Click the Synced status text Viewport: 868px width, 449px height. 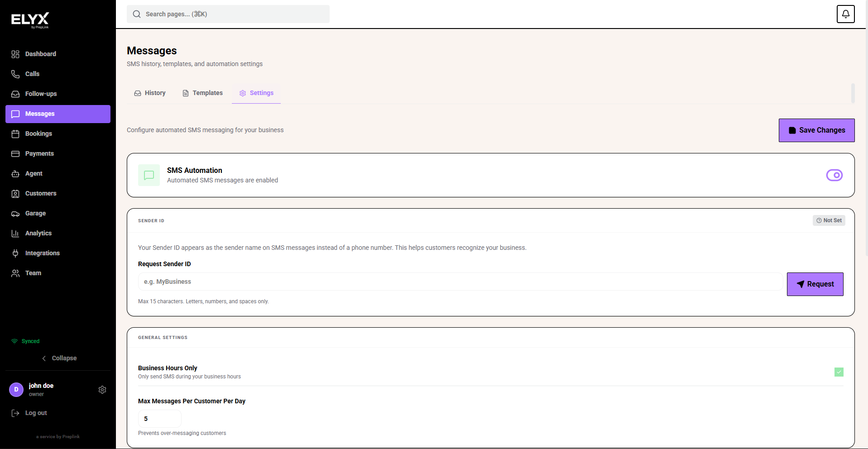pyautogui.click(x=30, y=341)
